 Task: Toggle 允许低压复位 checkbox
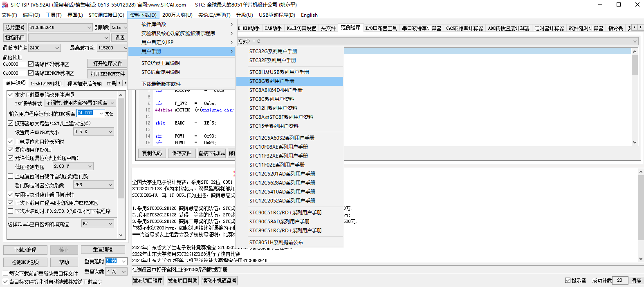(11, 158)
